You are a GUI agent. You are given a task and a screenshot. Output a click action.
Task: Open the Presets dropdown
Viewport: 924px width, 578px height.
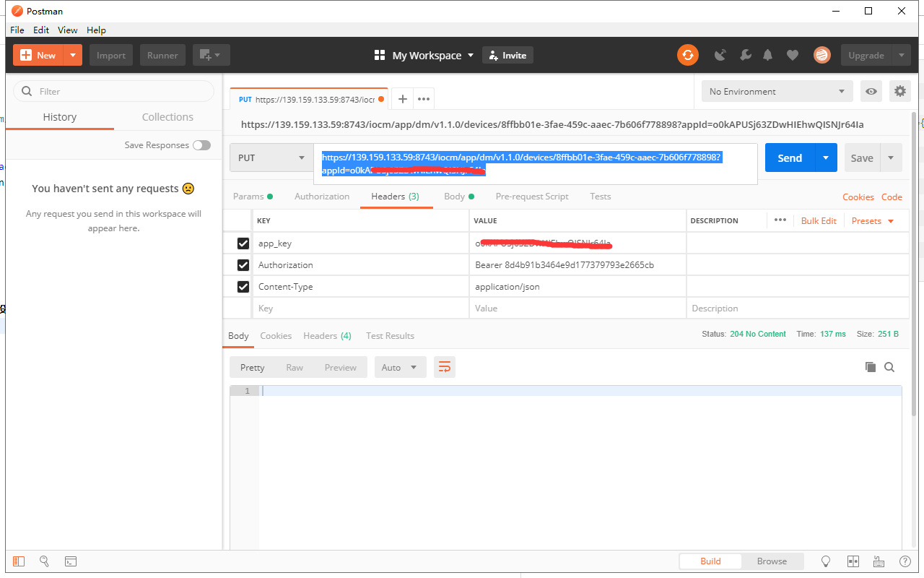pyautogui.click(x=873, y=220)
